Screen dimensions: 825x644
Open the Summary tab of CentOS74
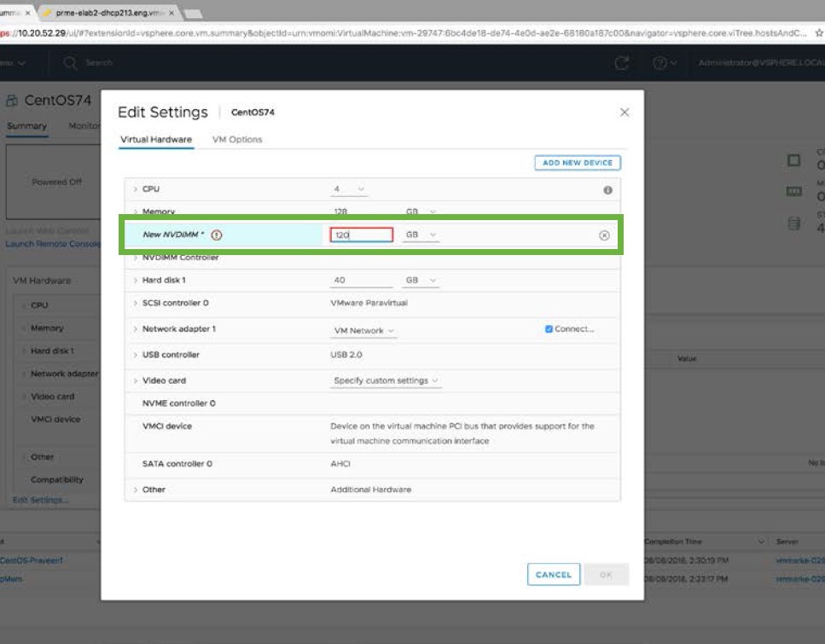26,125
